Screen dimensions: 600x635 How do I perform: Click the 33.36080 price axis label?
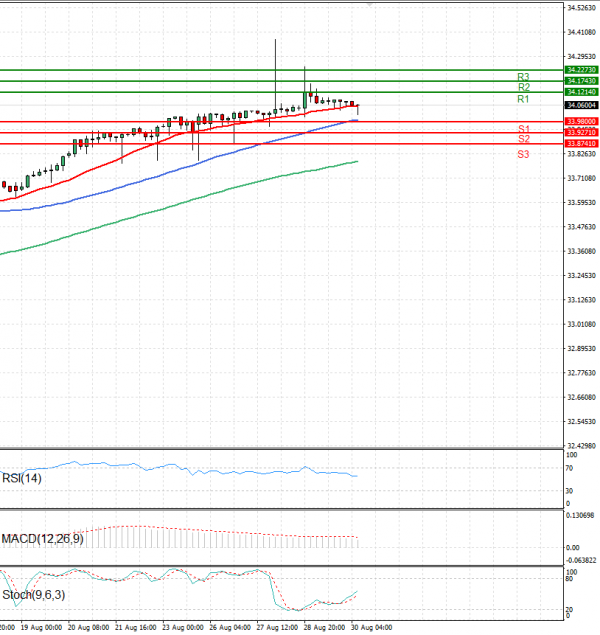pyautogui.click(x=582, y=251)
